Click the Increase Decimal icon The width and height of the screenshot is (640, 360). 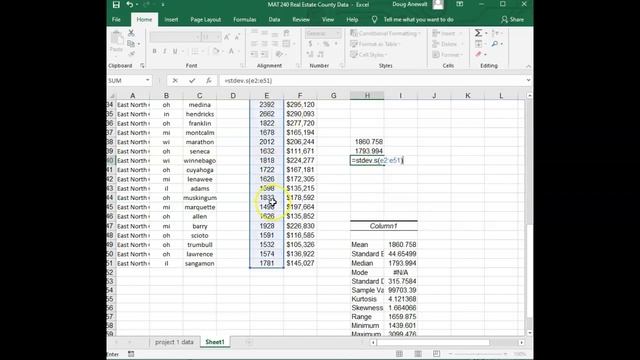tap(310, 54)
